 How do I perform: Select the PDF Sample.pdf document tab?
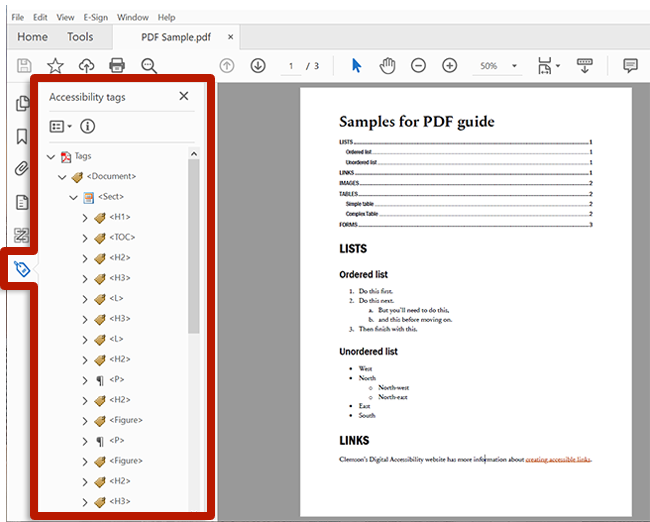pyautogui.click(x=176, y=37)
